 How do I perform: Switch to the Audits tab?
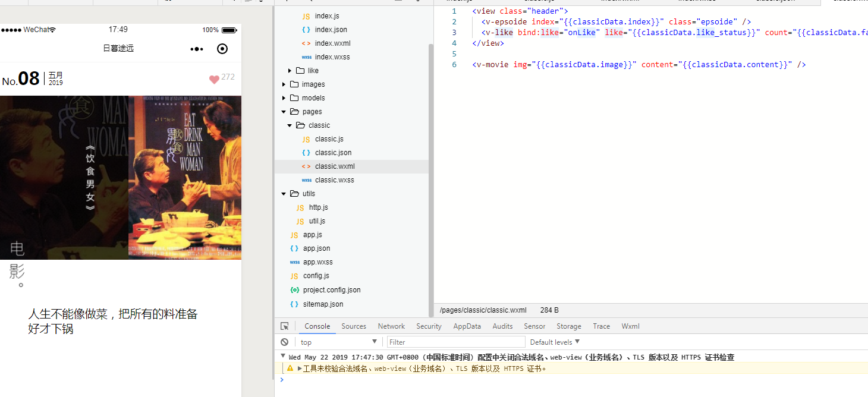point(502,326)
